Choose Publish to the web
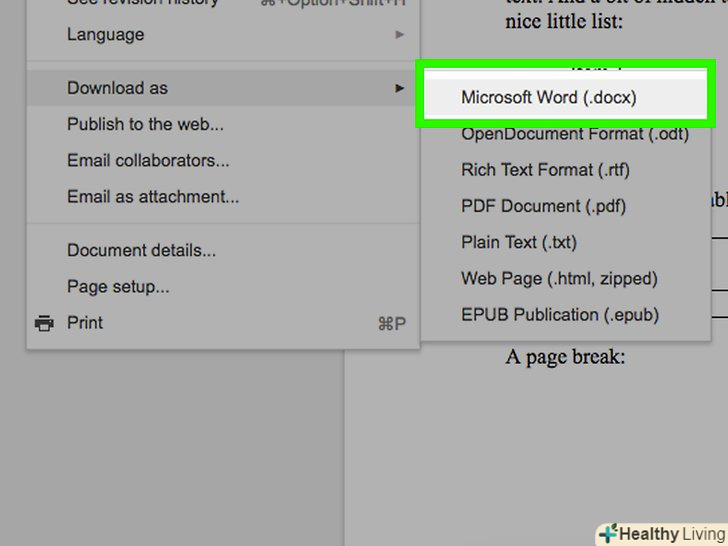 [x=223, y=124]
